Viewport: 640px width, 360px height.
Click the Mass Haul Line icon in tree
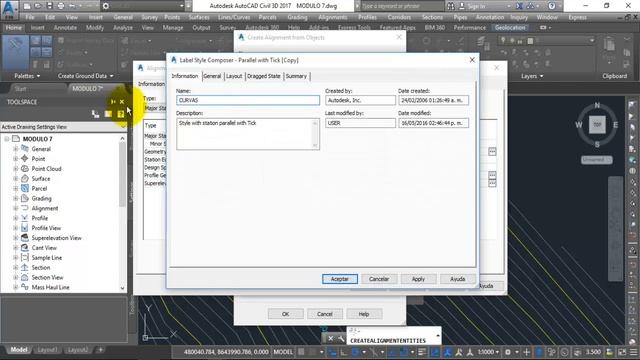(x=24, y=287)
